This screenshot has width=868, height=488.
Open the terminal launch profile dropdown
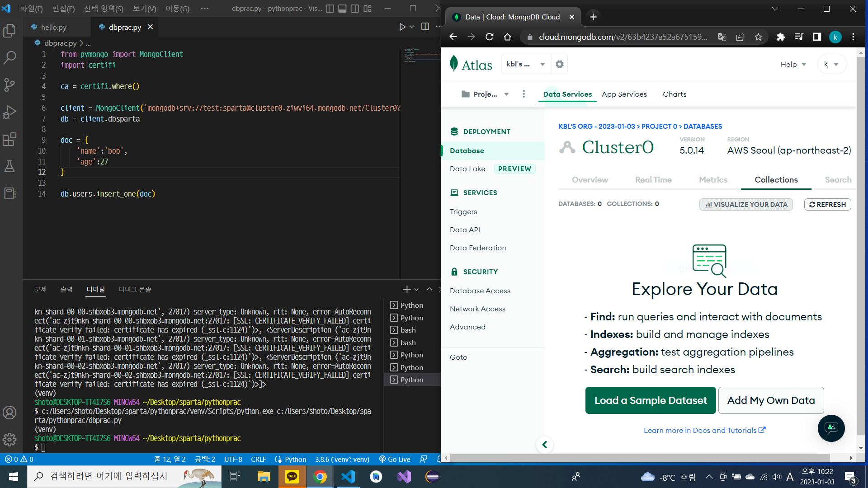[416, 289]
